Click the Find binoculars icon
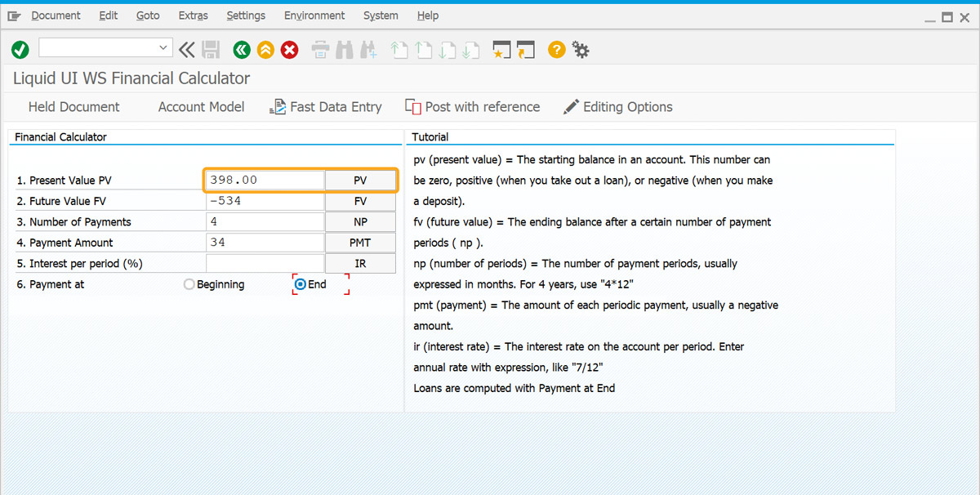The height and width of the screenshot is (495, 980). coord(344,50)
